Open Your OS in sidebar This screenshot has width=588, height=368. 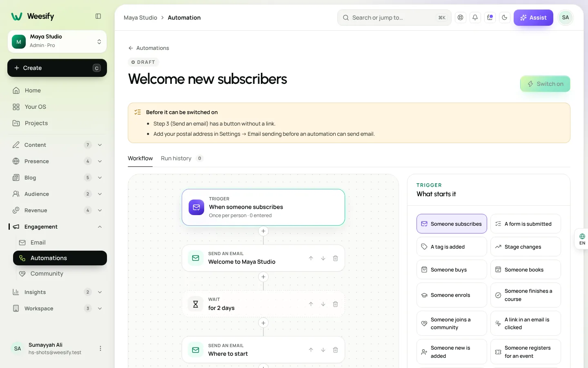pos(57,107)
